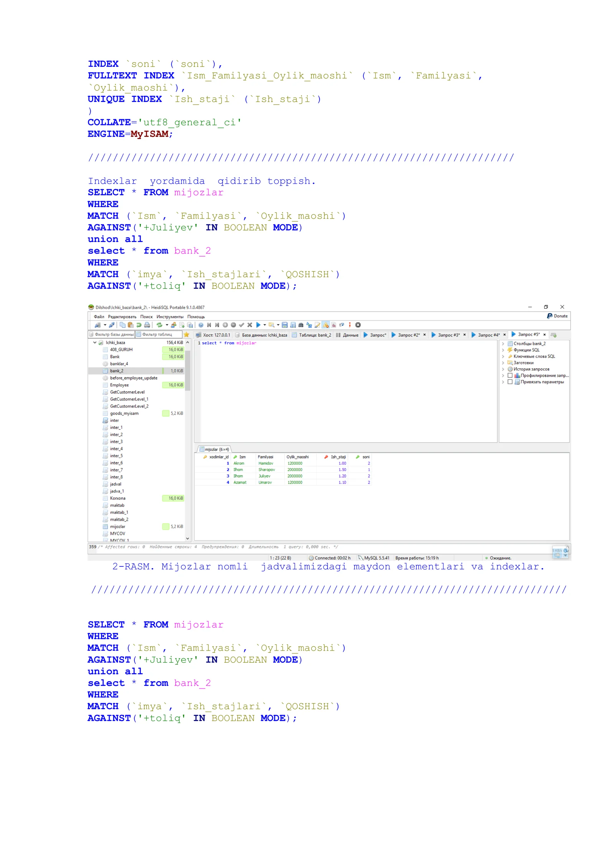614x868 pixels.
Task: Tick the Привязать параметры checkbox
Action: click(x=510, y=382)
